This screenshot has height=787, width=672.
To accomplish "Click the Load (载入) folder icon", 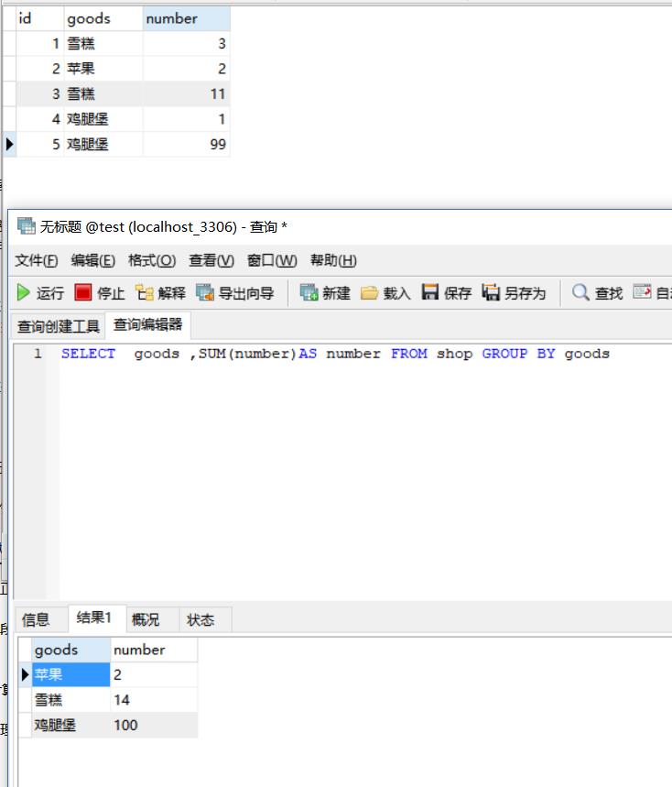I will click(x=370, y=292).
